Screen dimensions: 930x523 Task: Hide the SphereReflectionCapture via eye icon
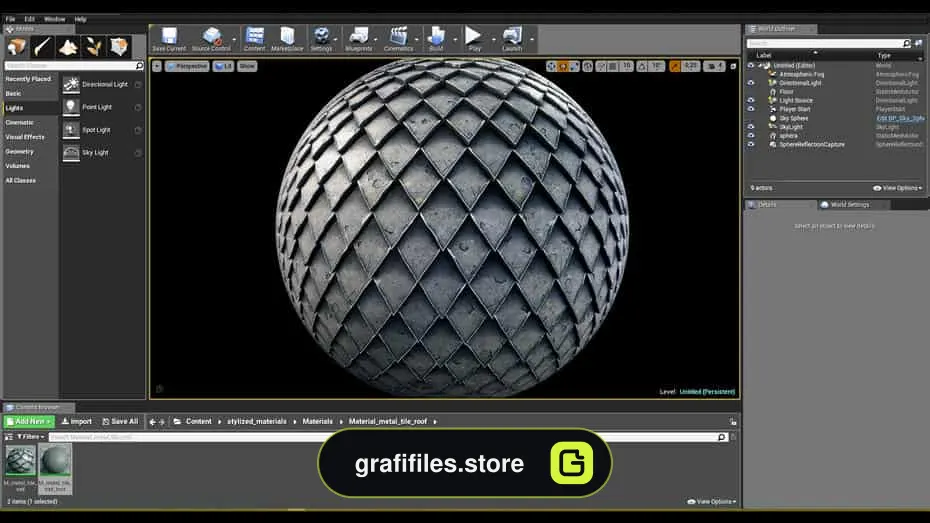(751, 144)
